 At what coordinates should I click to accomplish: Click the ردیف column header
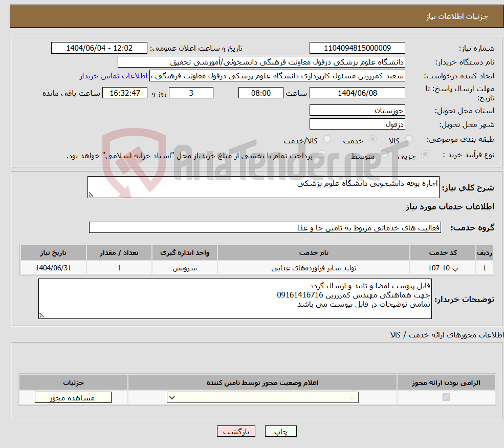485,252
